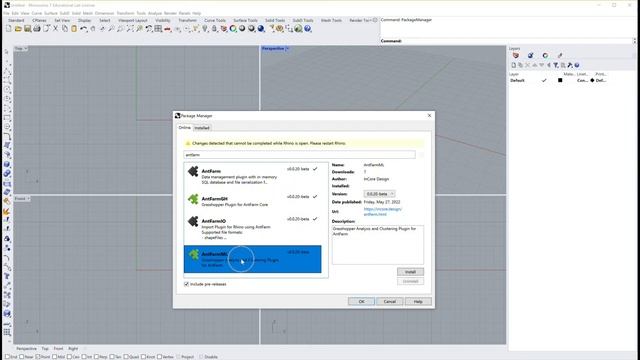
Task: Click OK in Package Manager dialog
Action: (x=361, y=302)
